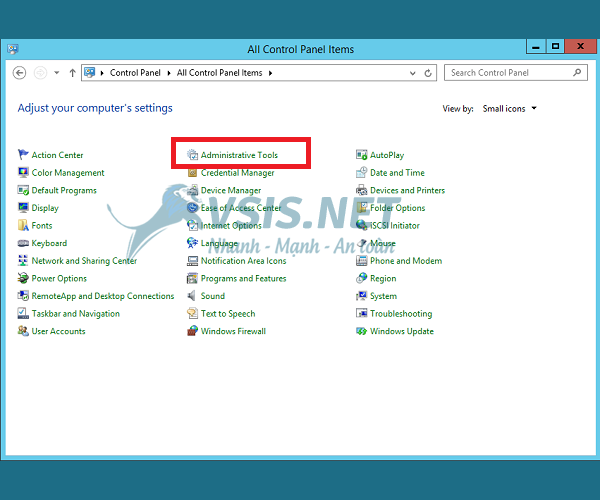Click the address bar Control Panel icon
Viewport: 600px width, 500px height.
coord(90,72)
